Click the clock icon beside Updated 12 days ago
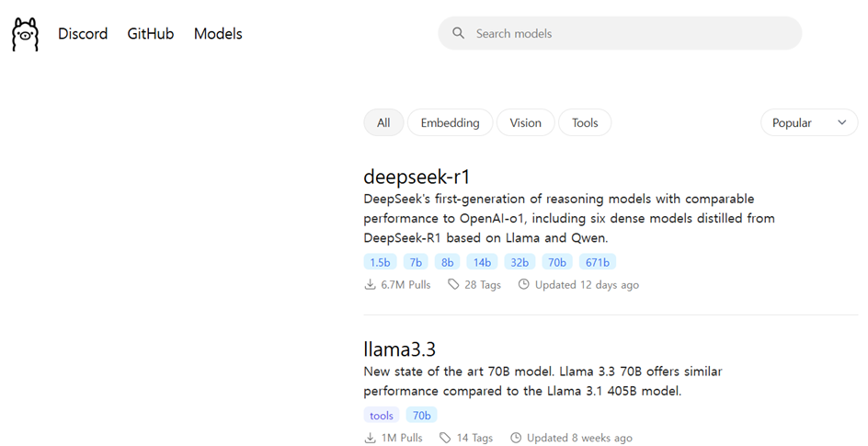 (x=524, y=284)
